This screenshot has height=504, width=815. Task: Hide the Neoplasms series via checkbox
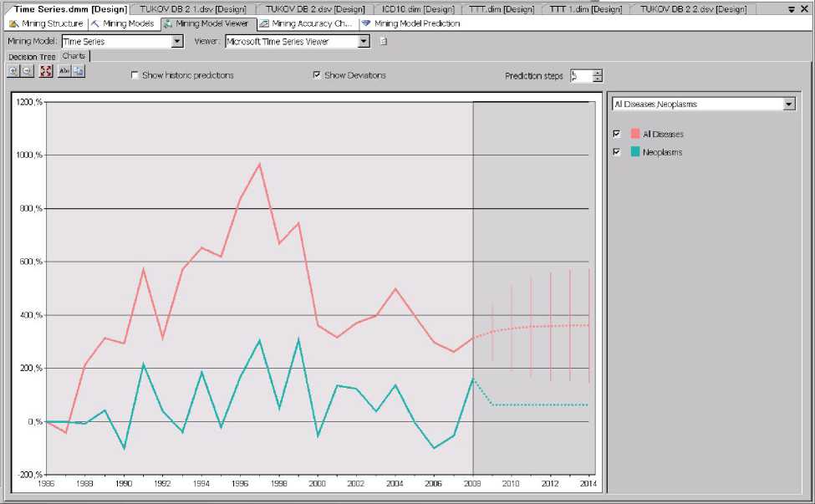617,152
